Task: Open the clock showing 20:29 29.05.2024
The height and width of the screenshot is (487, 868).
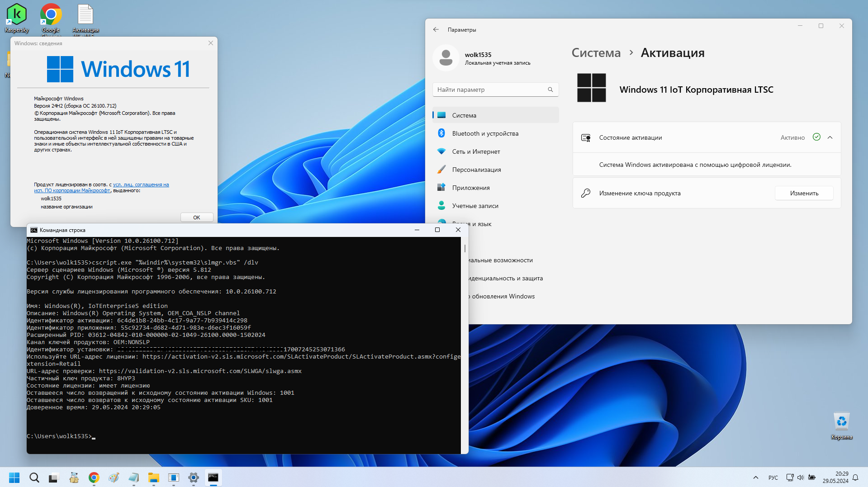Action: coord(835,478)
